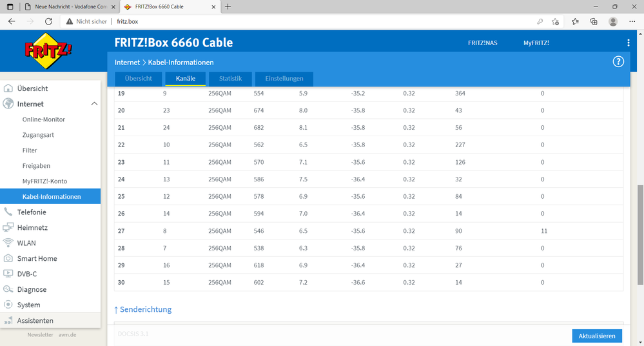Switch to the Übersicht tab
644x346 pixels.
[139, 79]
